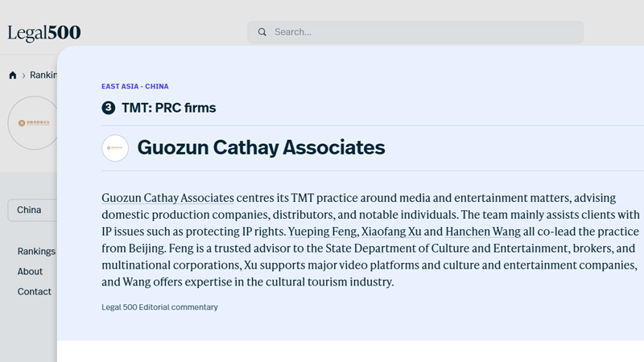Click the small firm logo beside the firm title
The height and width of the screenshot is (362, 644).
115,148
